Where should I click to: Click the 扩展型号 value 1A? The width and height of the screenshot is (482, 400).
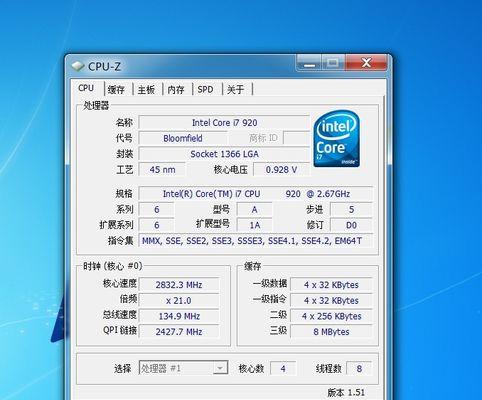tap(254, 225)
